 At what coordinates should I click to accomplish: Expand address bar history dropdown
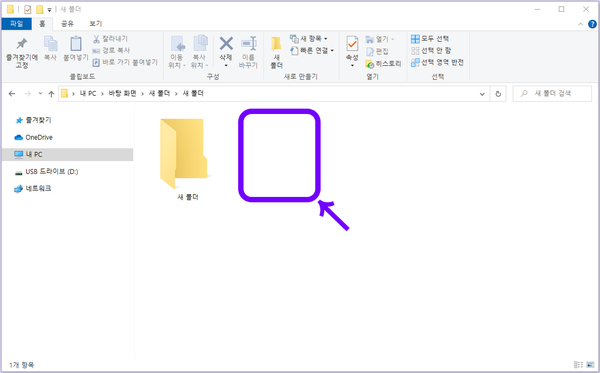[482, 94]
